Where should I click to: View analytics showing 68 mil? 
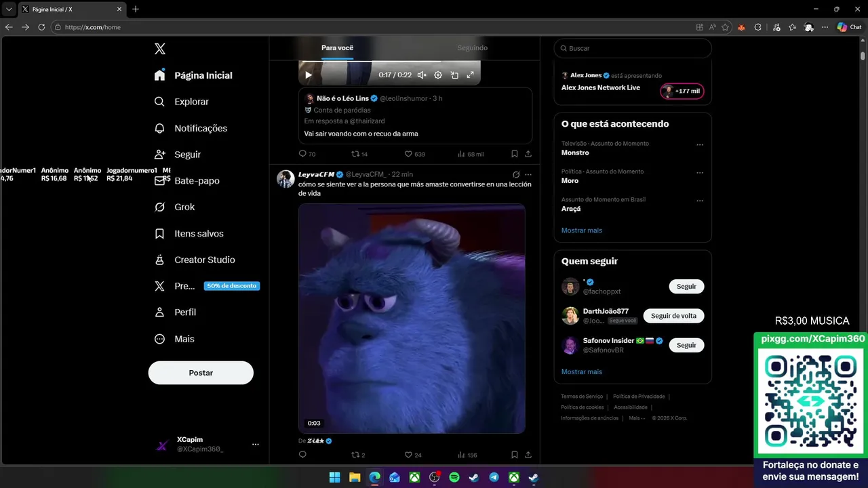[471, 155]
